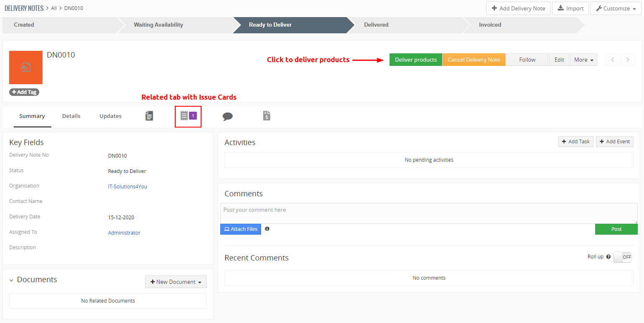Image resolution: width=644 pixels, height=323 pixels.
Task: Open the documents related tab icon
Action: click(x=149, y=116)
